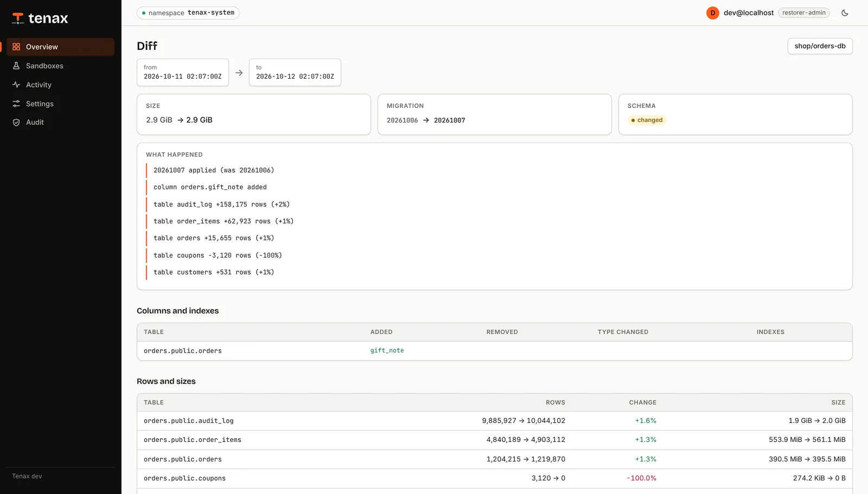This screenshot has width=868, height=494.
Task: Click the namespace tenax-system selector
Action: tap(188, 13)
